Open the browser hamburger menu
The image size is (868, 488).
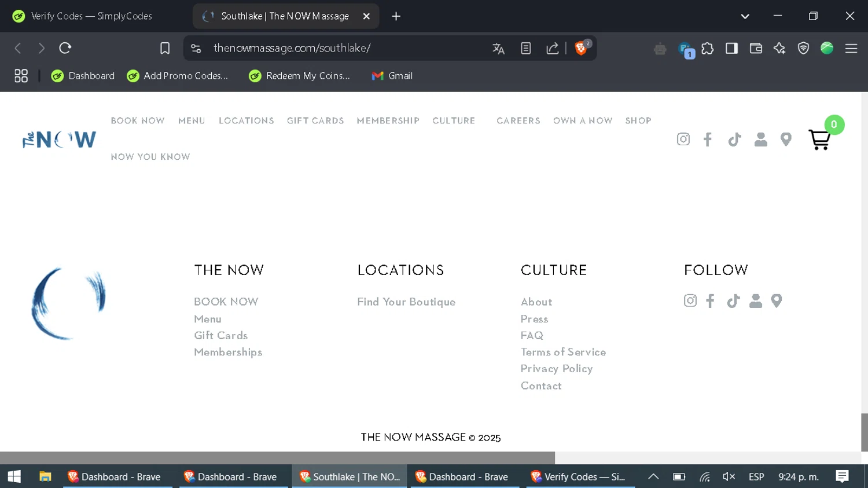(851, 49)
